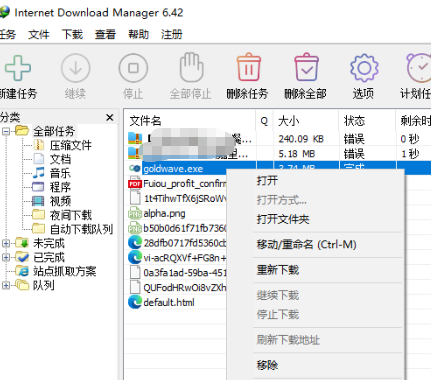Viewport: 431px width, 380px height.
Task: Expand the 队列 tree node
Action: click(6, 285)
